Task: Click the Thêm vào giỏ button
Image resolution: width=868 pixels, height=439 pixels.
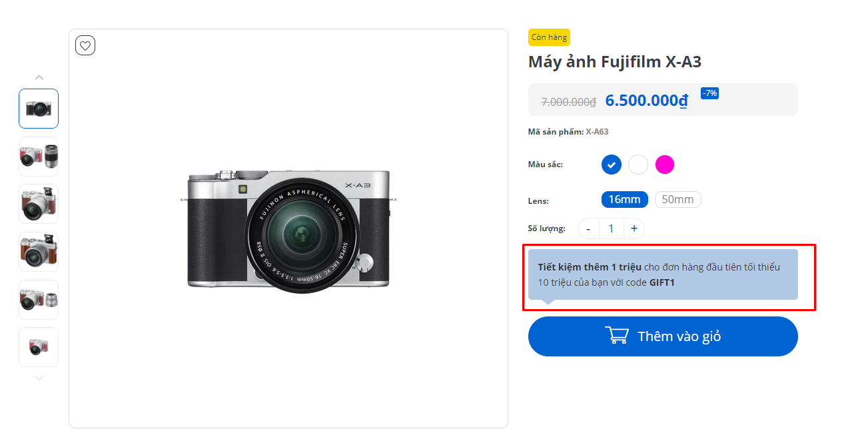Action: pos(663,336)
